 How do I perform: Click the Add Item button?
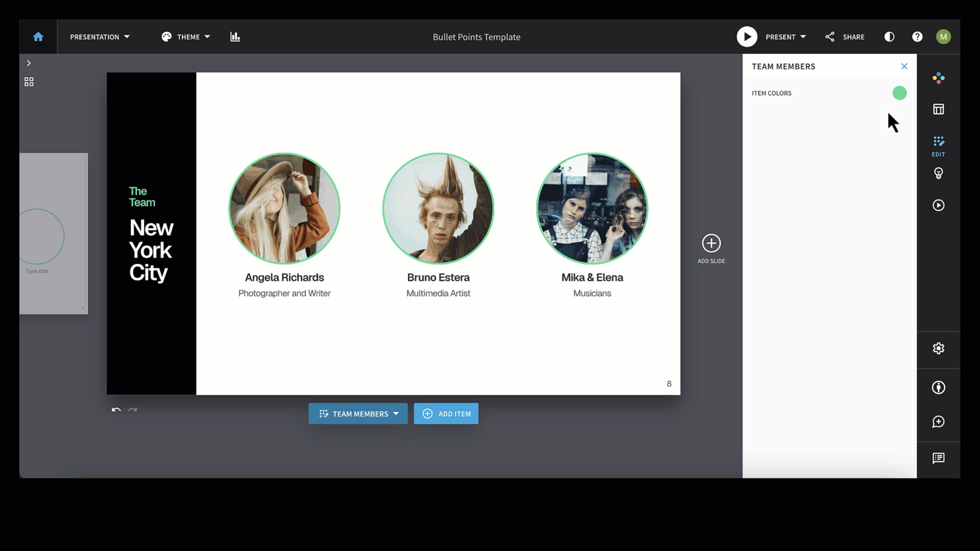click(x=446, y=414)
